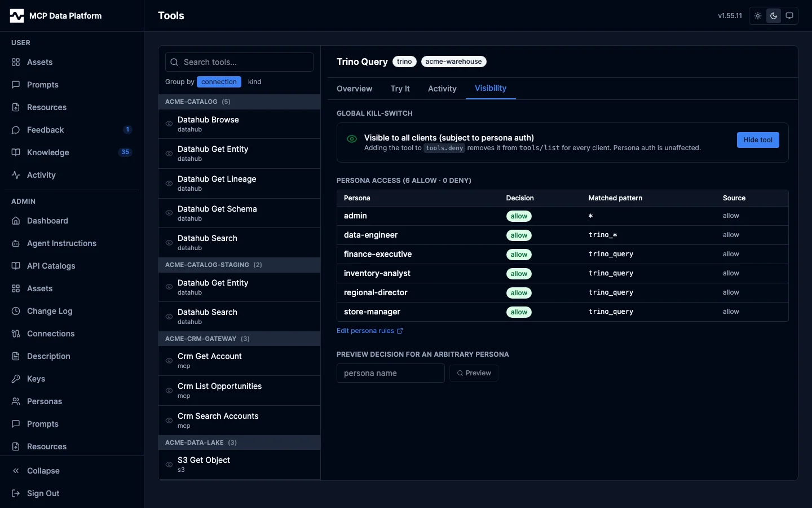Toggle eye icon for acme-catalog Datahub Search

pos(169,243)
